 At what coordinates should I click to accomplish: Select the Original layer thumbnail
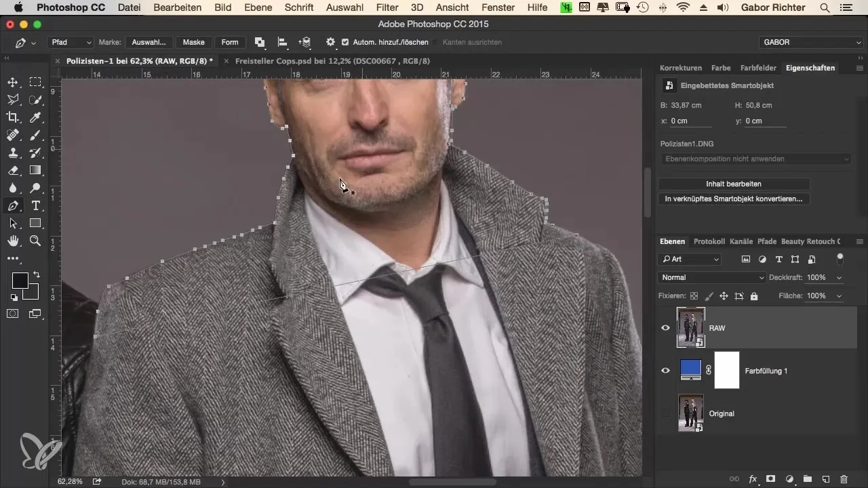point(690,413)
